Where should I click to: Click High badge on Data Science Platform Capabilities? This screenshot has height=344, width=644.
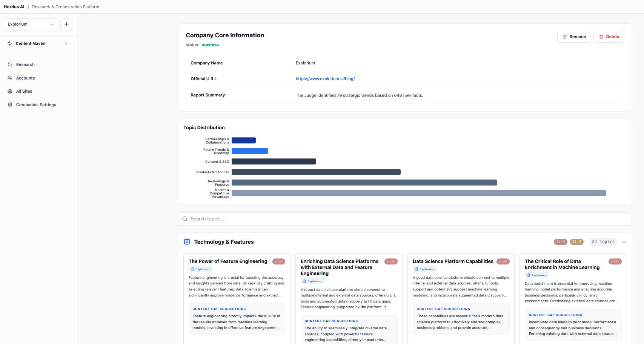tap(503, 261)
